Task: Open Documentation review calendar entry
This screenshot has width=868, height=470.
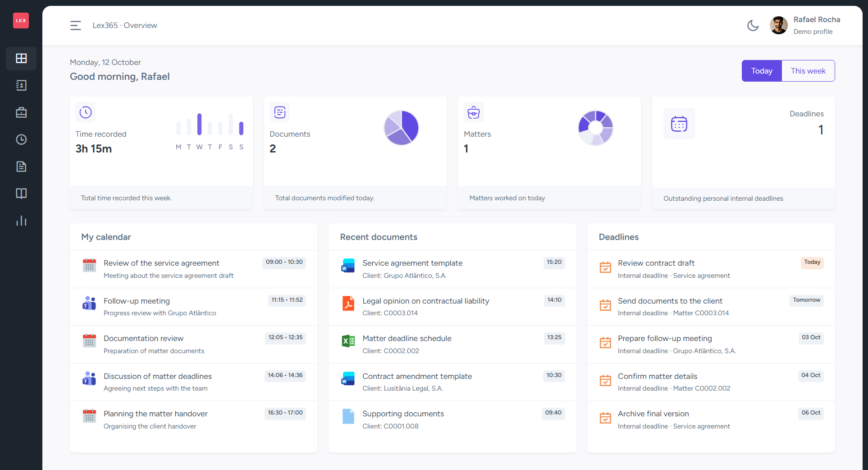Action: pos(194,344)
